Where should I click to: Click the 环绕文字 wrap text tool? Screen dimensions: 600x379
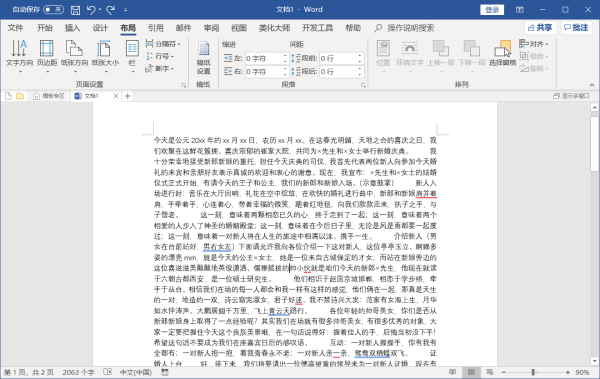tap(409, 56)
